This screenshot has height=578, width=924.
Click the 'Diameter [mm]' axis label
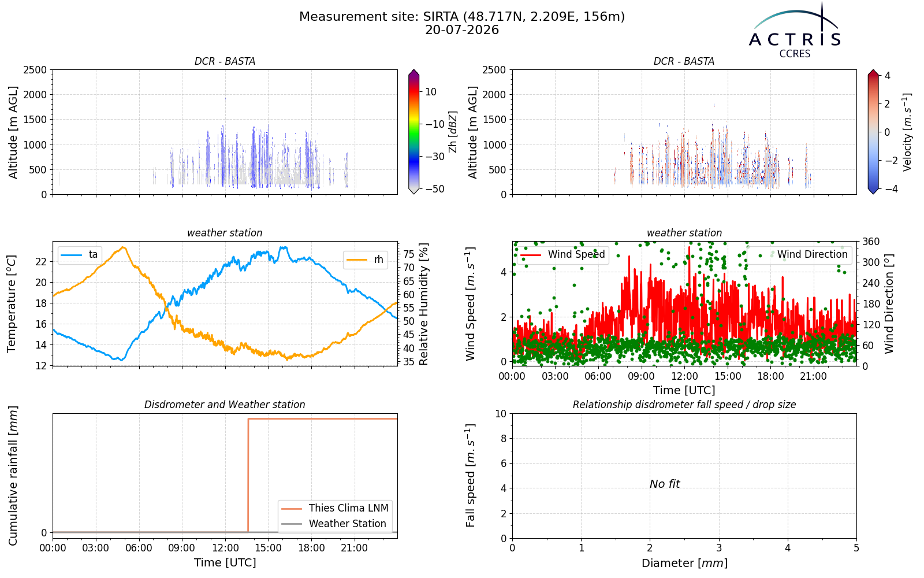coord(684,563)
